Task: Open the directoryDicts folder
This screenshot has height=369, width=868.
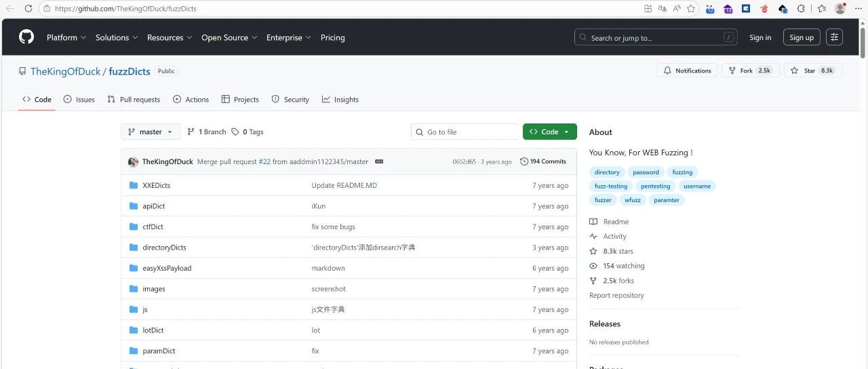Action: click(164, 248)
